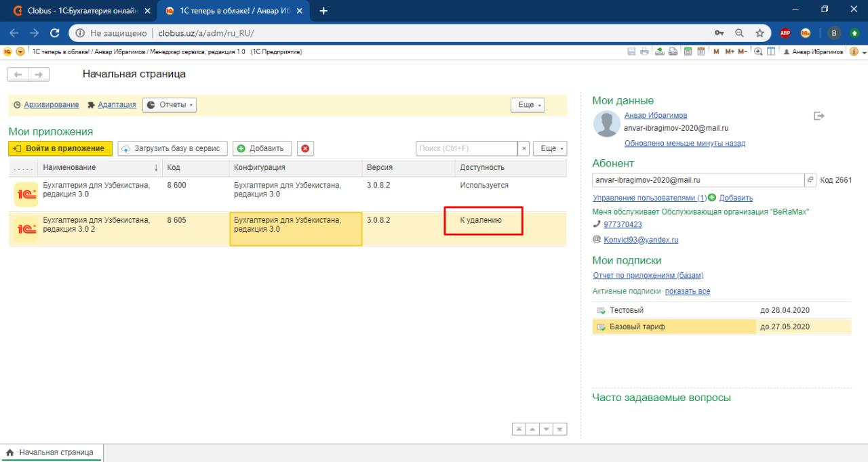Click the Абонент email input field

click(x=698, y=180)
